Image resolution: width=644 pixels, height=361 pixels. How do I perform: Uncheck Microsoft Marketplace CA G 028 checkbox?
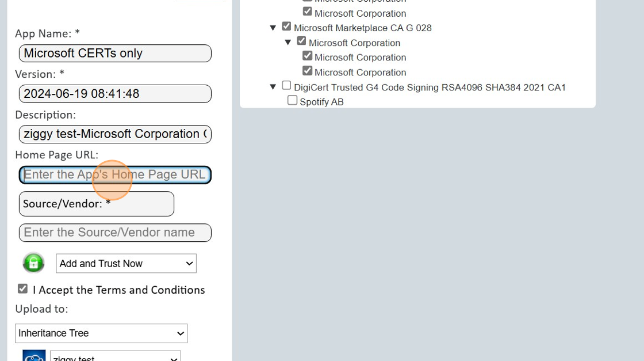click(286, 26)
